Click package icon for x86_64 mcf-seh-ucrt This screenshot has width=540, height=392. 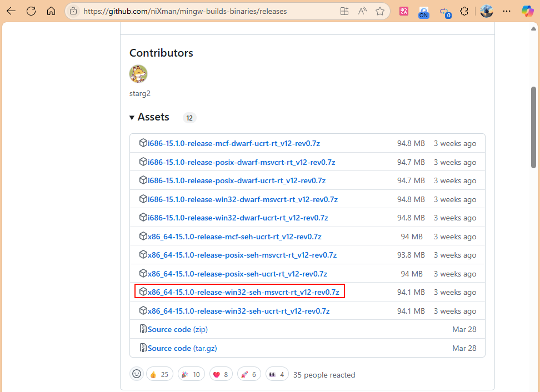[143, 236]
